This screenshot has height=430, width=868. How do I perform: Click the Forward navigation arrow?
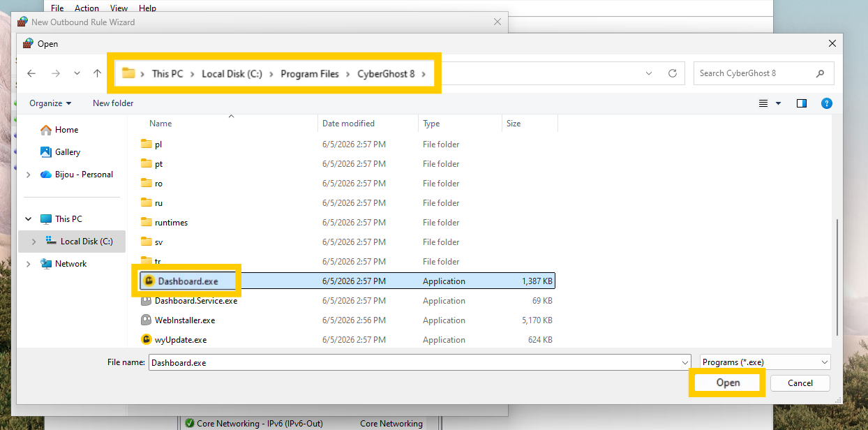56,73
